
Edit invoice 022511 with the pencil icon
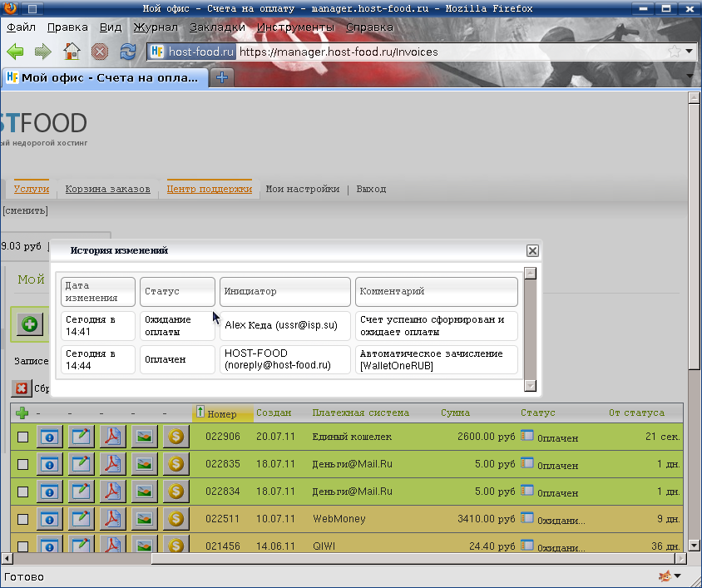click(x=81, y=519)
